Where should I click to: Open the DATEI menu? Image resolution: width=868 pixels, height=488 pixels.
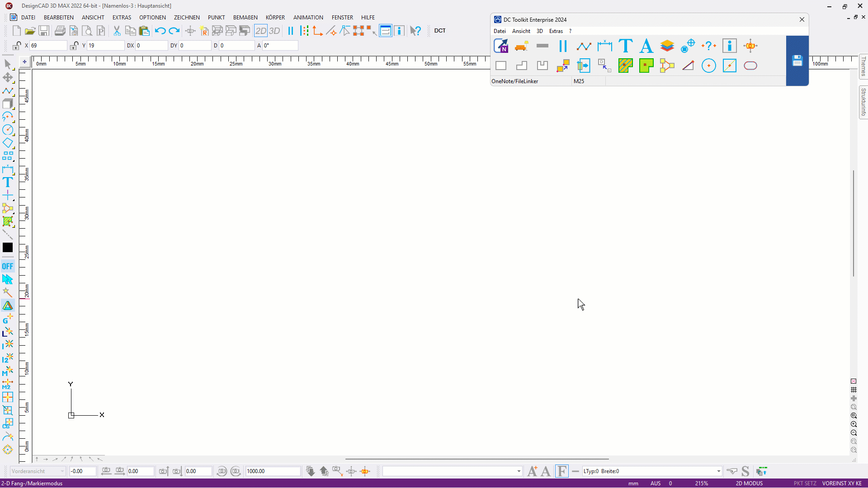click(x=28, y=18)
